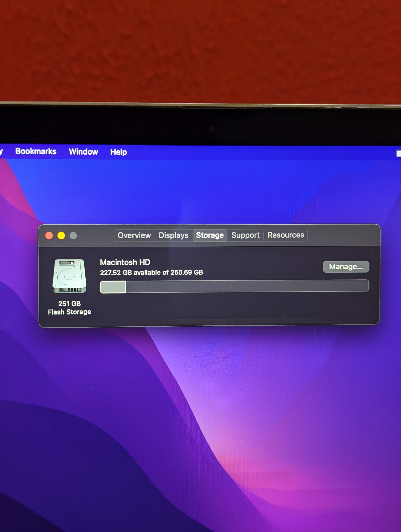The image size is (401, 532).
Task: Click the '227.52 GB available of 250.69 GB' text
Action: (151, 273)
